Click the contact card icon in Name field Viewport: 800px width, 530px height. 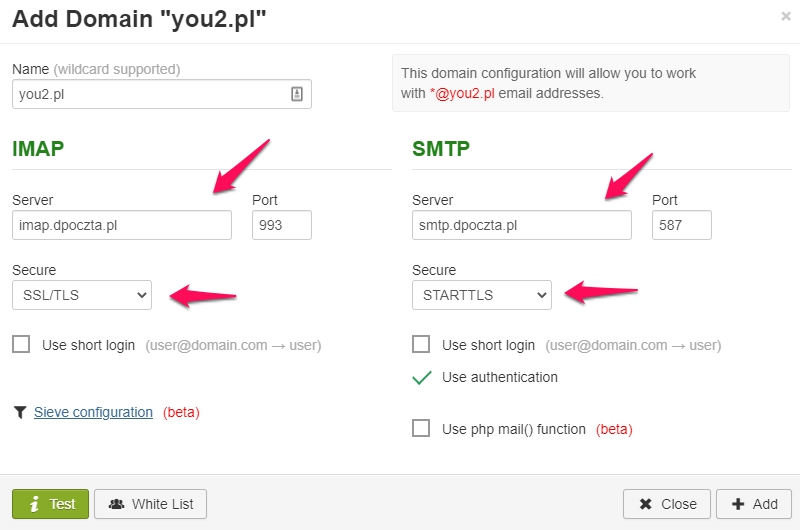(x=297, y=94)
